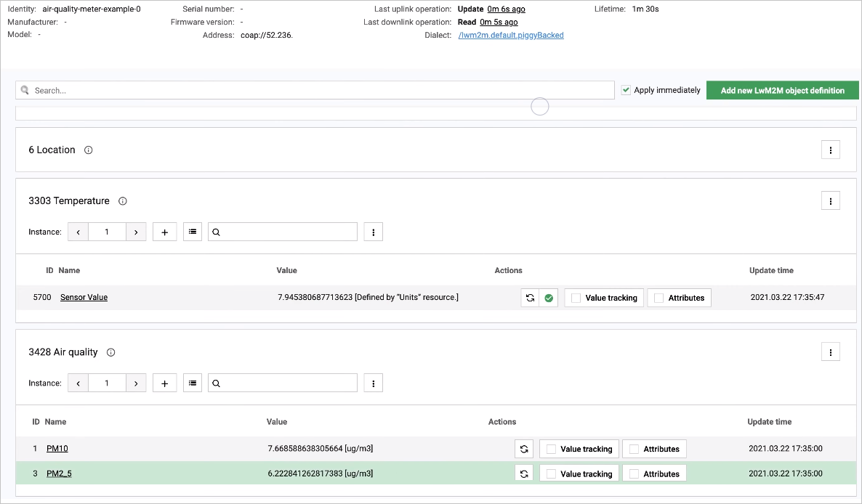Add new Air quality instance with plus button
The height and width of the screenshot is (504, 862).
point(164,383)
